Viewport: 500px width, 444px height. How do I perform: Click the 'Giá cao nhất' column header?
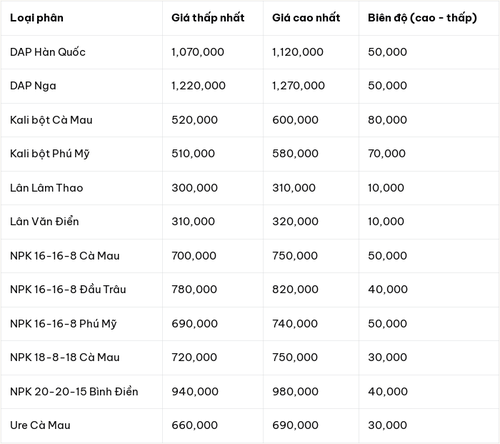coord(306,18)
